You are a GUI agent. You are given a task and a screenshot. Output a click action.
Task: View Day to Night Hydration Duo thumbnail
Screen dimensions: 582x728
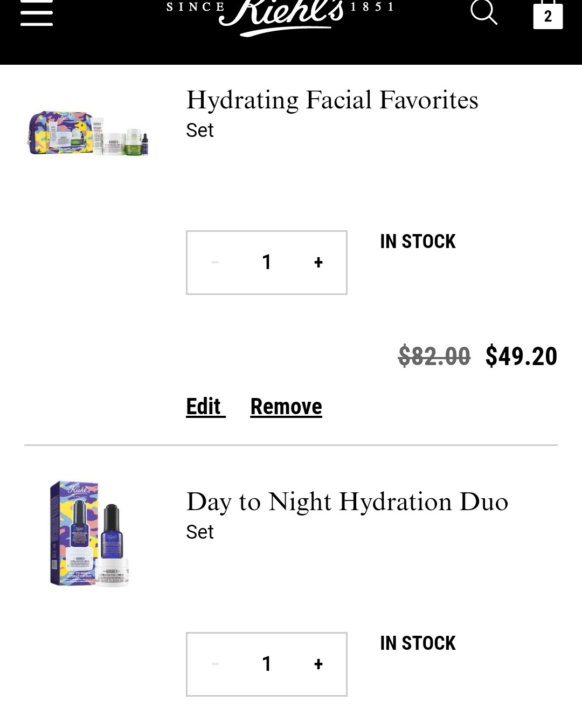(89, 533)
